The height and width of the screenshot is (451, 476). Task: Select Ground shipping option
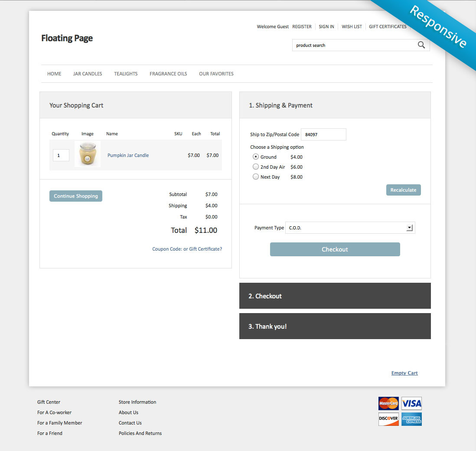[x=256, y=157]
